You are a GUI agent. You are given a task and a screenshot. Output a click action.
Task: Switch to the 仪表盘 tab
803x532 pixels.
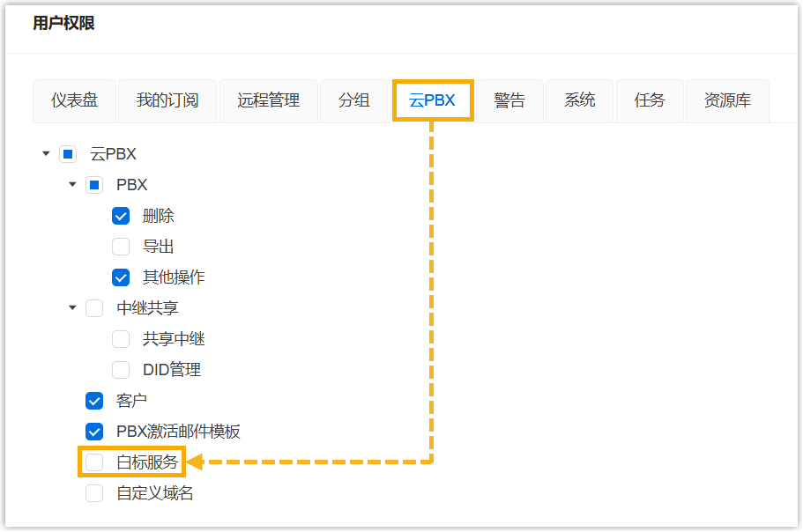point(74,100)
